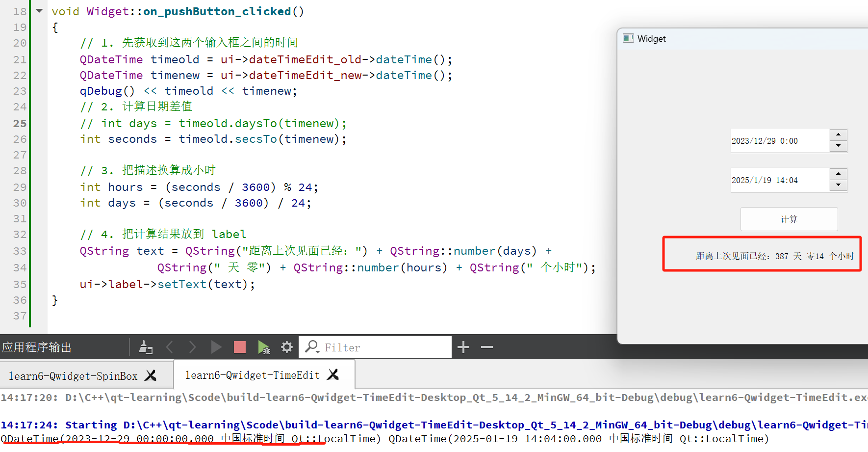The height and width of the screenshot is (452, 868).
Task: Click the setText call on line 35
Action: (182, 284)
